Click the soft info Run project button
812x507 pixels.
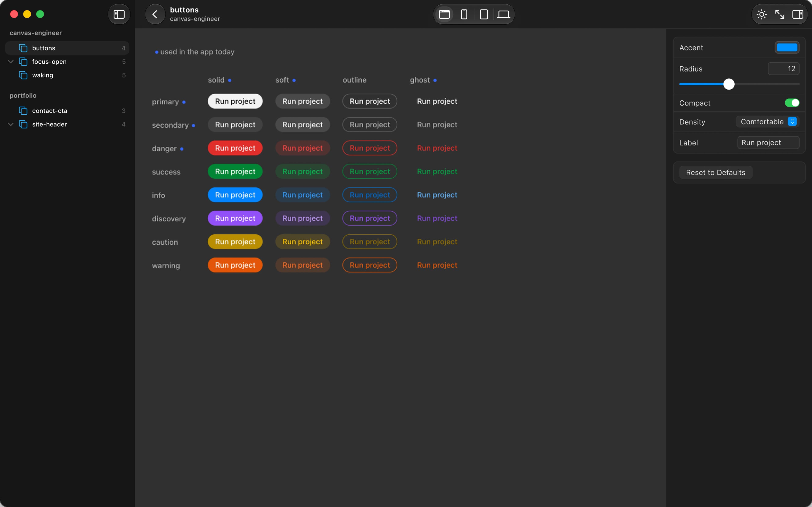pyautogui.click(x=302, y=195)
